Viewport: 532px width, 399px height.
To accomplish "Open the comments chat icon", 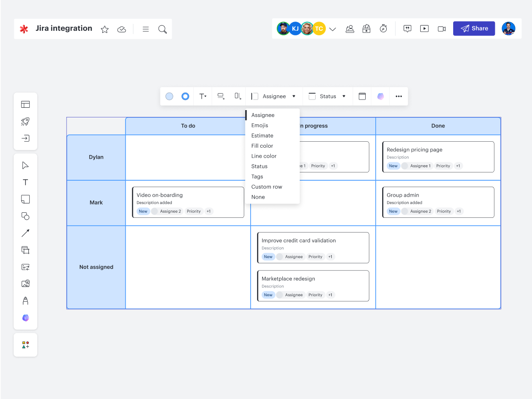I will pyautogui.click(x=407, y=28).
